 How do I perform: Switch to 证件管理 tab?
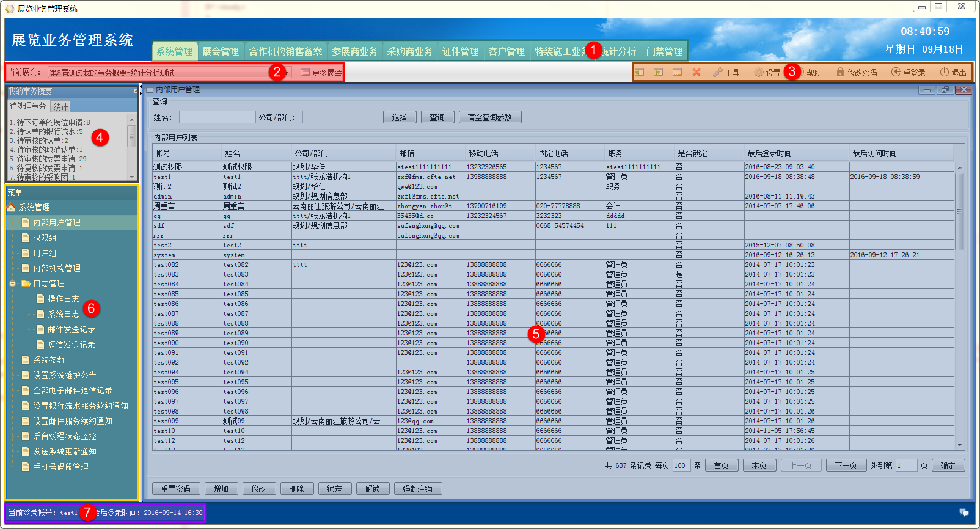pos(461,51)
